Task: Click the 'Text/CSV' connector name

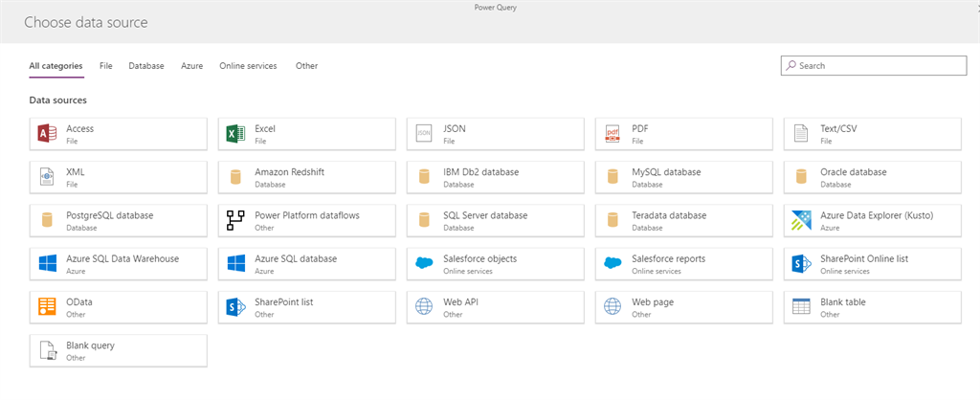Action: pos(838,129)
